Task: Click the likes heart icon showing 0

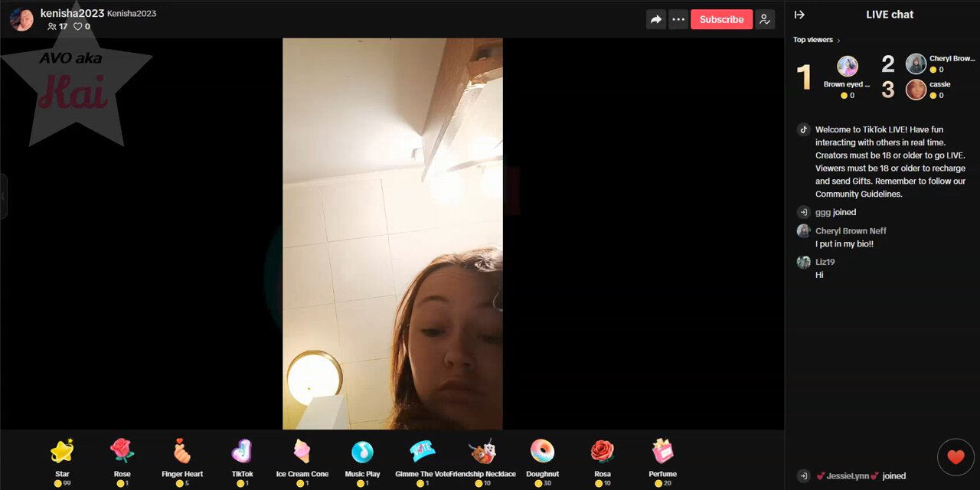Action: [x=77, y=26]
